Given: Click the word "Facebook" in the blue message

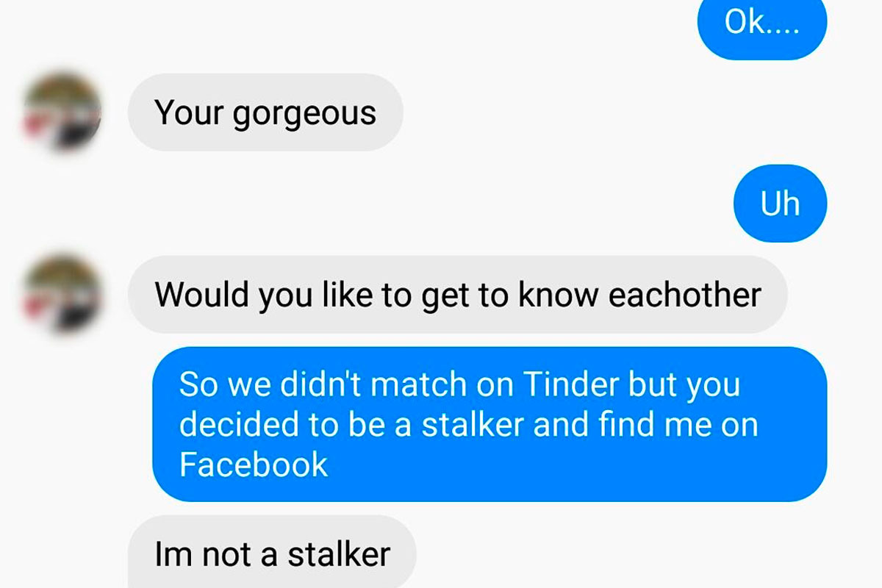Looking at the screenshot, I should 254,465.
